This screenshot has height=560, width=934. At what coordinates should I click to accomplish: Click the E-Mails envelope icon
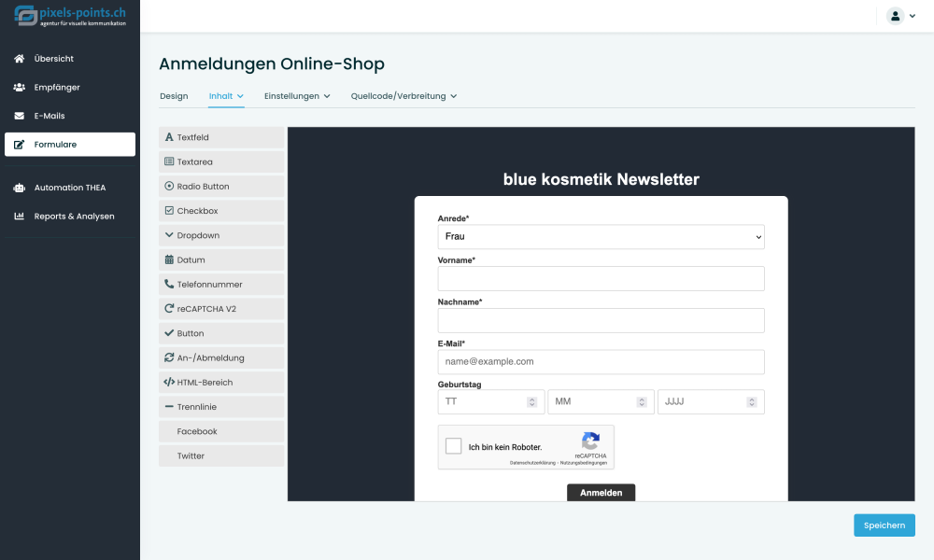19,116
